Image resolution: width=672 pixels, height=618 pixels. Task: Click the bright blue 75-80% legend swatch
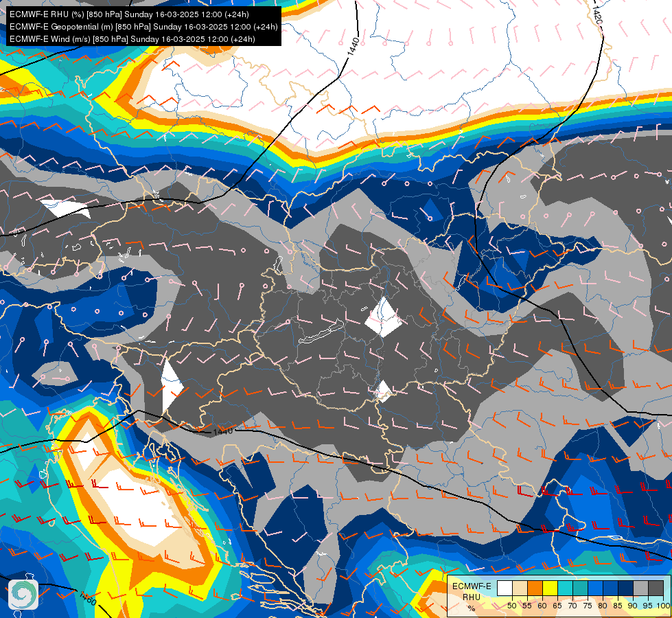pyautogui.click(x=596, y=588)
